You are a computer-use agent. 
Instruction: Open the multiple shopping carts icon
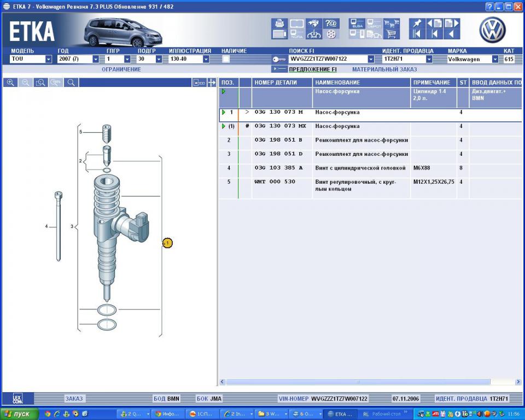(391, 24)
